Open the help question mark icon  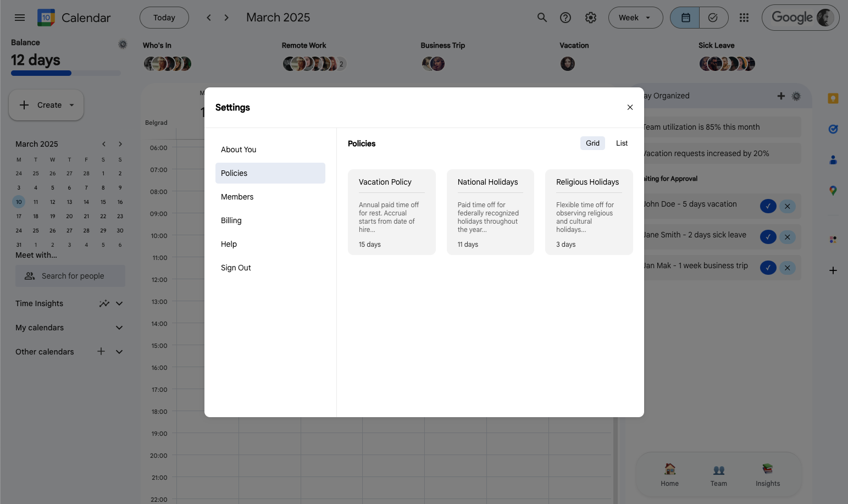tap(566, 18)
